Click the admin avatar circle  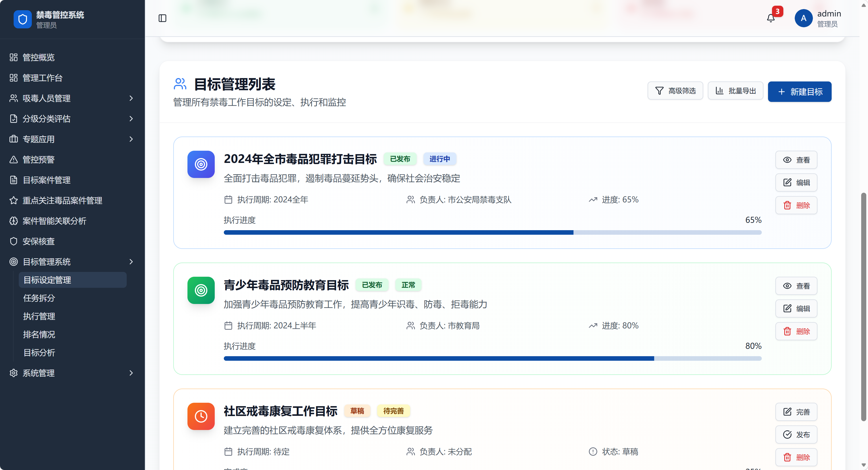click(804, 18)
